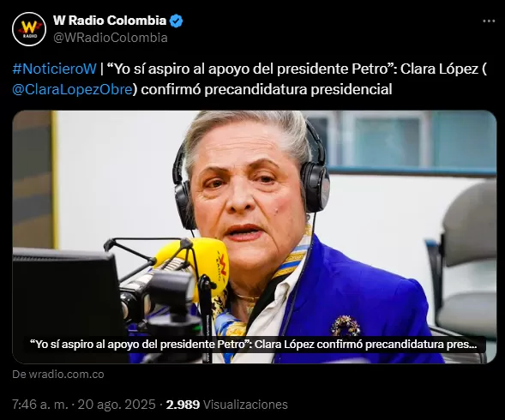
Task: Open the #NoticieroW hashtag
Action: tap(54, 69)
